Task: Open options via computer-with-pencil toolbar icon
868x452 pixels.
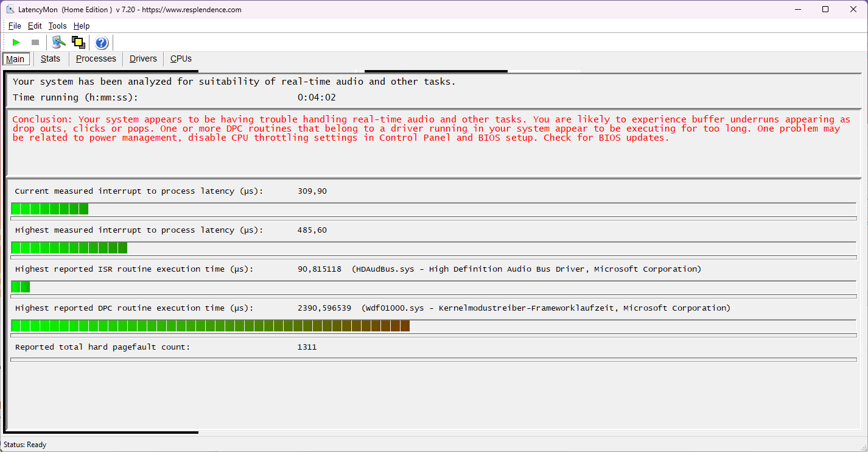Action: 58,42
